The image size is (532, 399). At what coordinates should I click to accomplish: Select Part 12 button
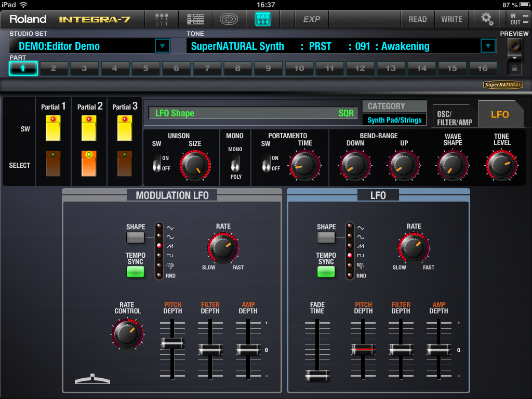click(360, 68)
